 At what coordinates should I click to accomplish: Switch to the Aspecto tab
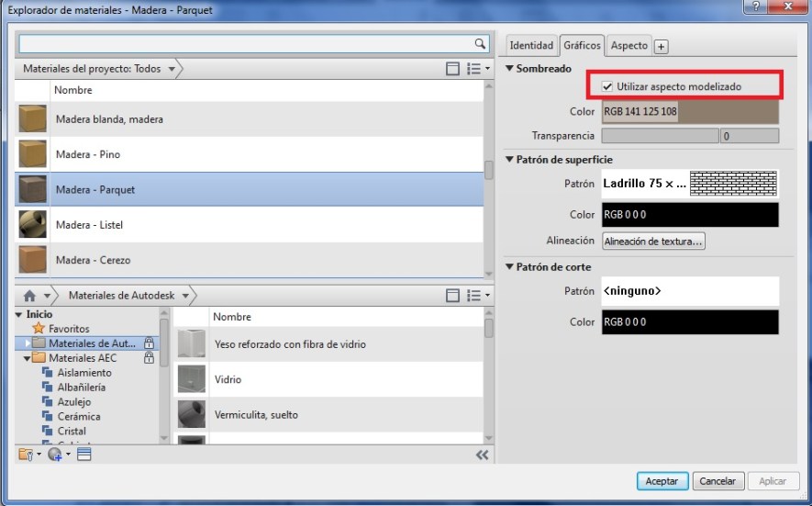[628, 45]
